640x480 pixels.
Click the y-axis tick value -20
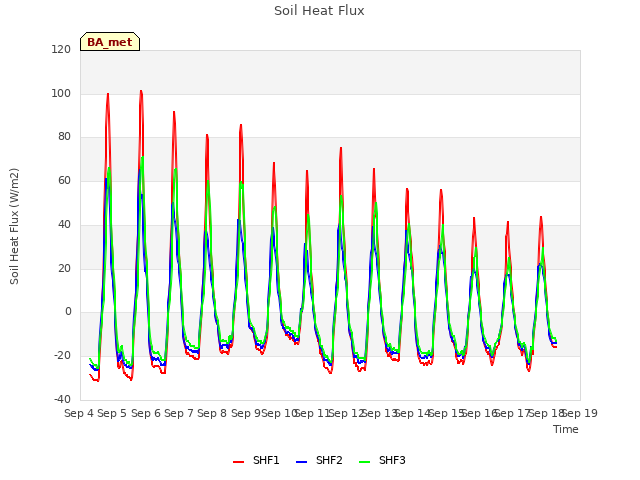click(62, 356)
